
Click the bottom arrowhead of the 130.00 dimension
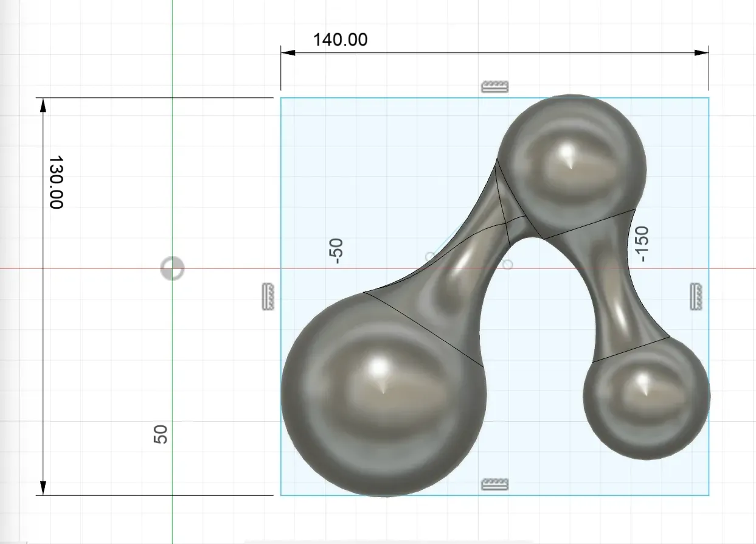[x=43, y=487]
